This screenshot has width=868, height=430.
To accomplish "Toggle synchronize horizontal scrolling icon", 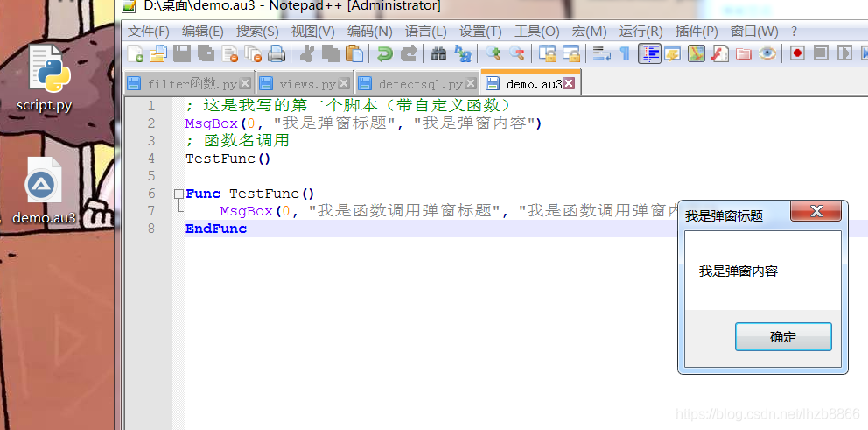I will point(570,53).
